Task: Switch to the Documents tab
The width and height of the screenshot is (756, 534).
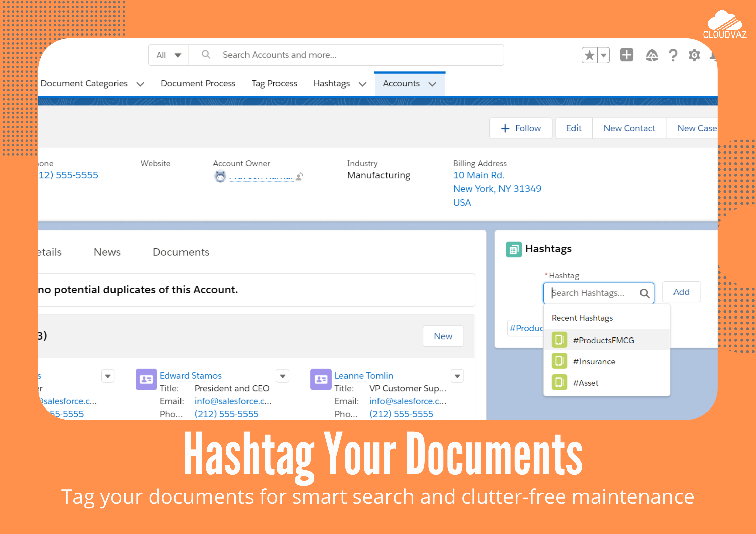Action: [x=181, y=252]
